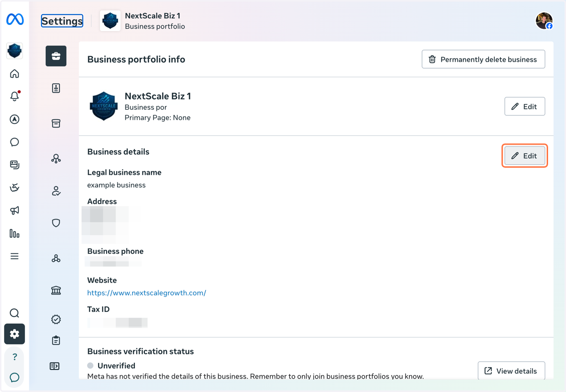
Task: Open the NextScale business switcher in left rail
Action: [15, 51]
